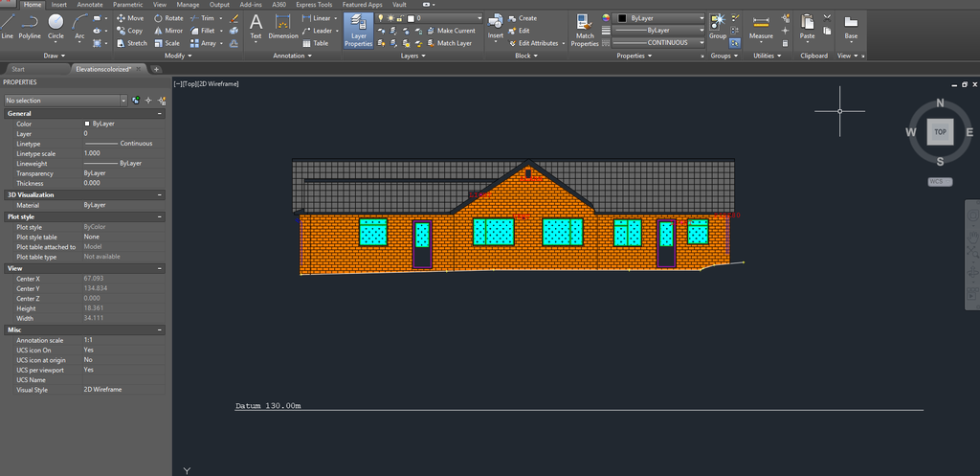Open the Start document tab

pyautogui.click(x=18, y=69)
